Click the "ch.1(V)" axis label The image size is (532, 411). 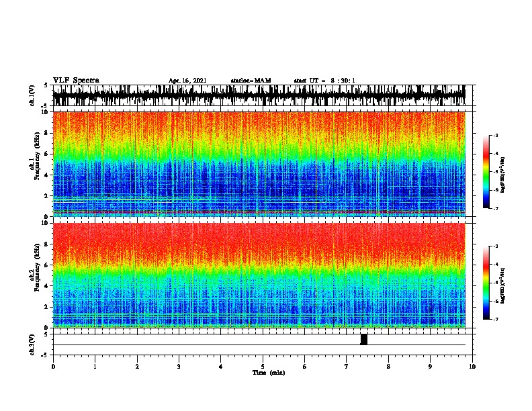click(32, 95)
